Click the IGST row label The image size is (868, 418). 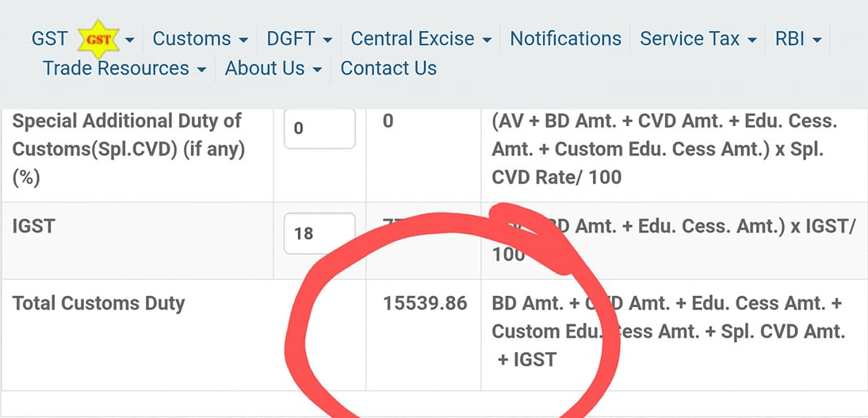click(x=33, y=225)
